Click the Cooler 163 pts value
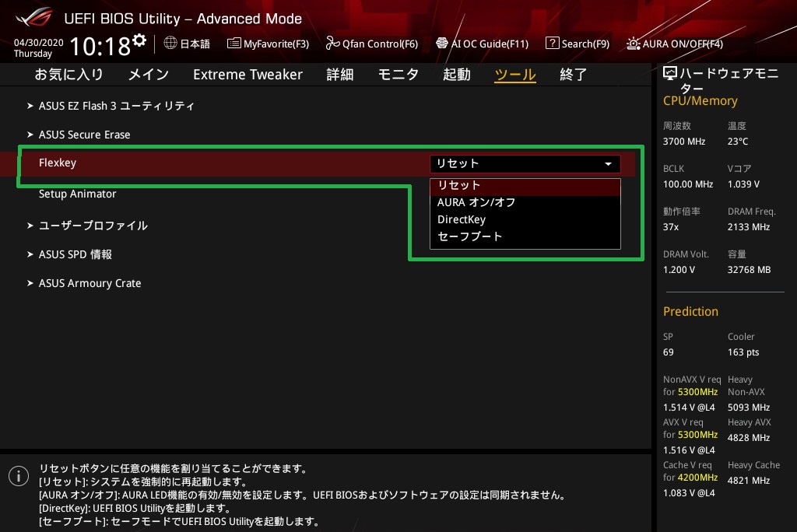 [x=743, y=352]
